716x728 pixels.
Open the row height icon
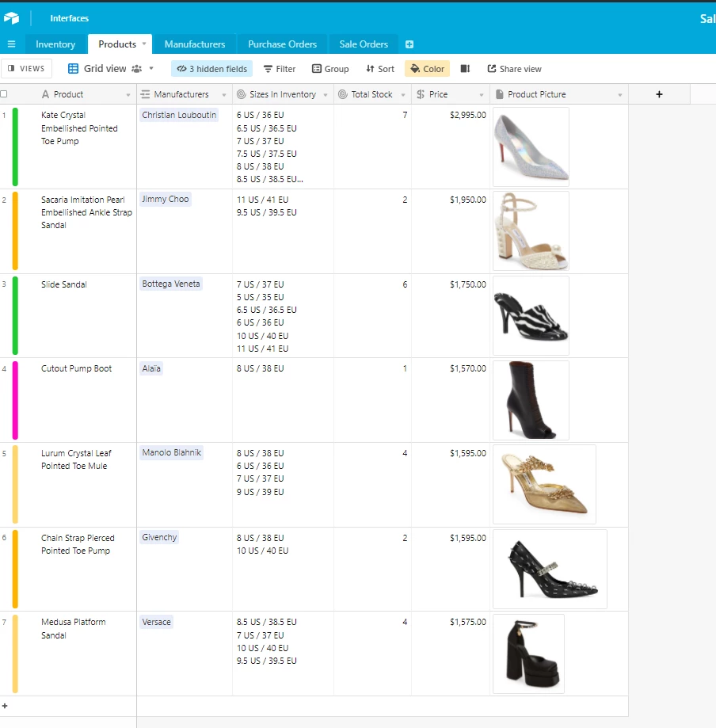[x=465, y=69]
